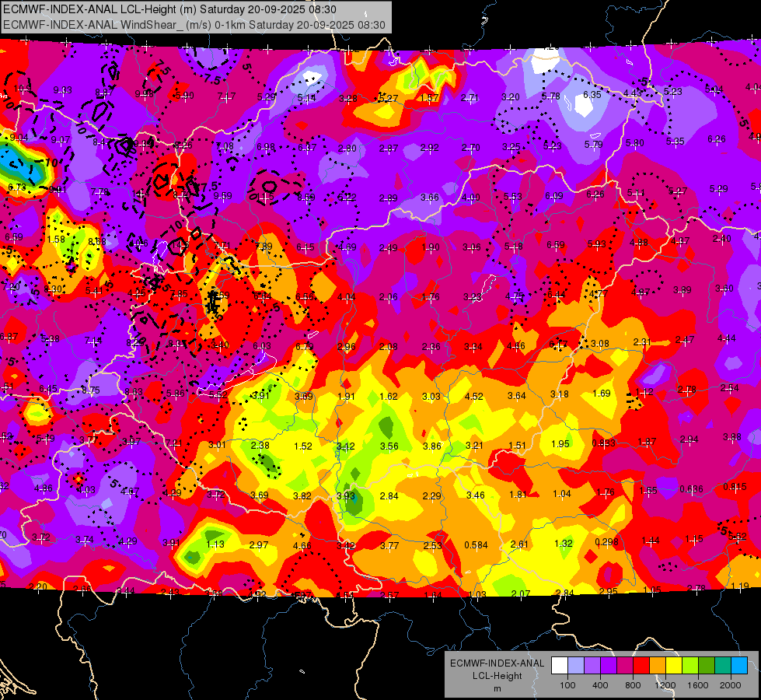Click the wind shear value '0.636'
This screenshot has width=761, height=700.
coord(691,489)
